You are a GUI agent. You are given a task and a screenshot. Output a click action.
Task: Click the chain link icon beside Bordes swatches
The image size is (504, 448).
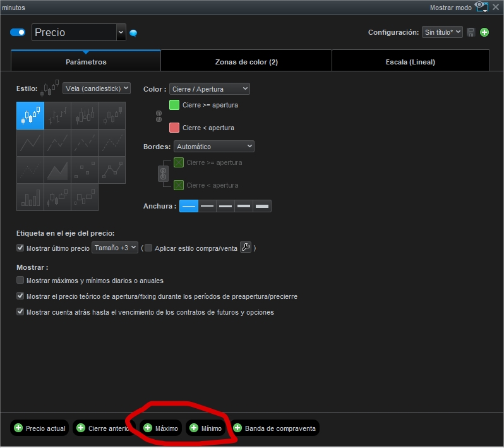click(164, 174)
